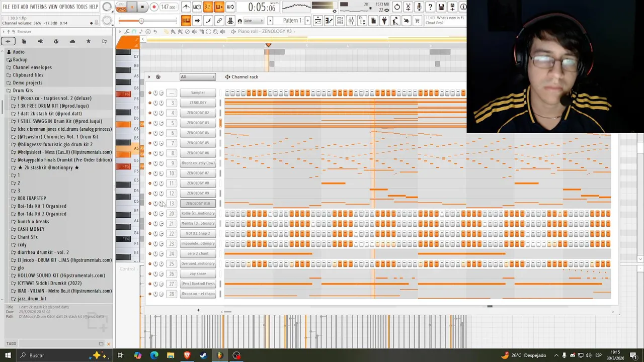Open the Brave browser taskbar icon
This screenshot has height=362, width=644.
[x=187, y=355]
